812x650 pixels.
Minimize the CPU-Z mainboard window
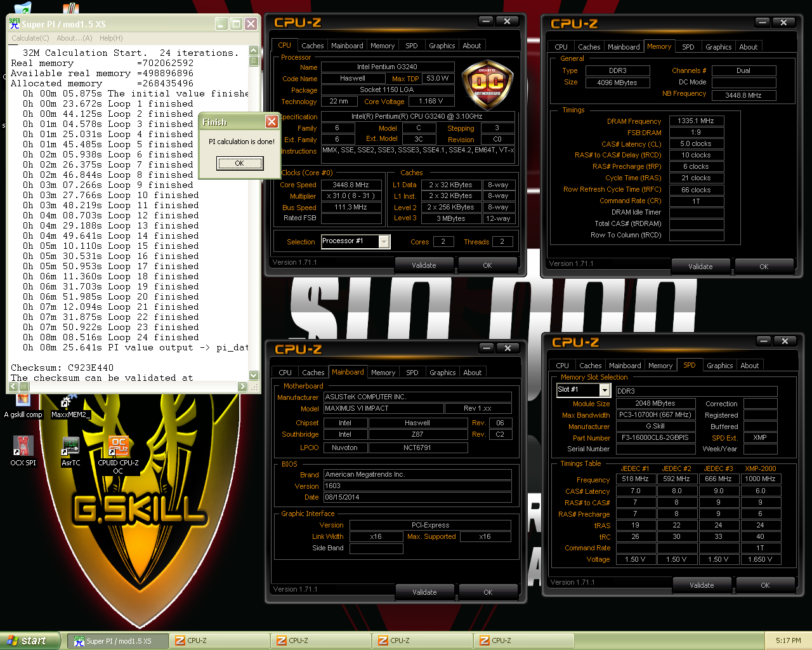486,348
